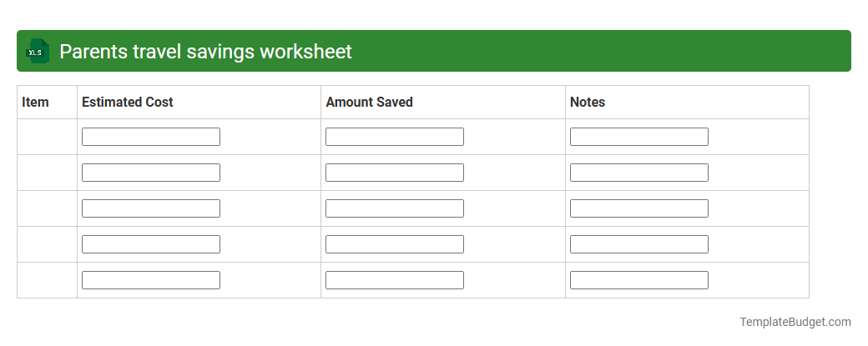The image size is (868, 346).
Task: Focus the fifth row Amount Saved field
Action: click(x=395, y=280)
